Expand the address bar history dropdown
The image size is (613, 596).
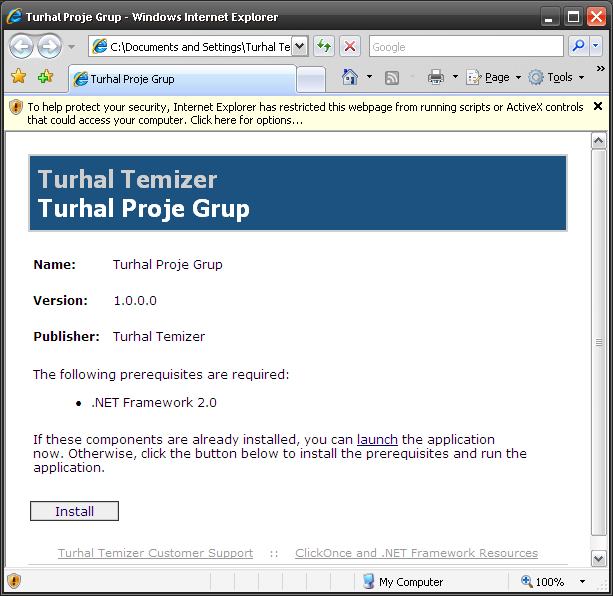tap(300, 47)
